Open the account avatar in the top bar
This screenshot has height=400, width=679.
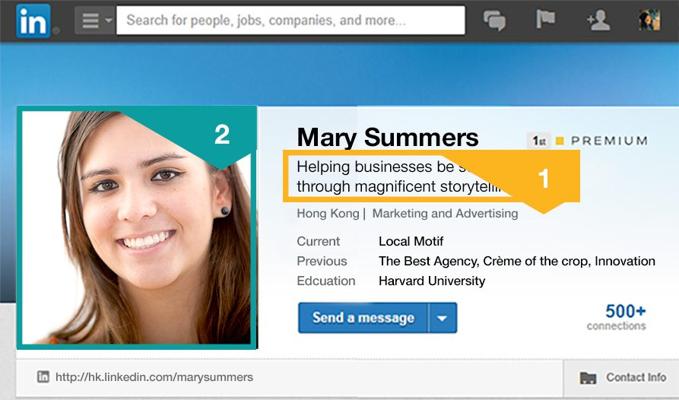[650, 20]
